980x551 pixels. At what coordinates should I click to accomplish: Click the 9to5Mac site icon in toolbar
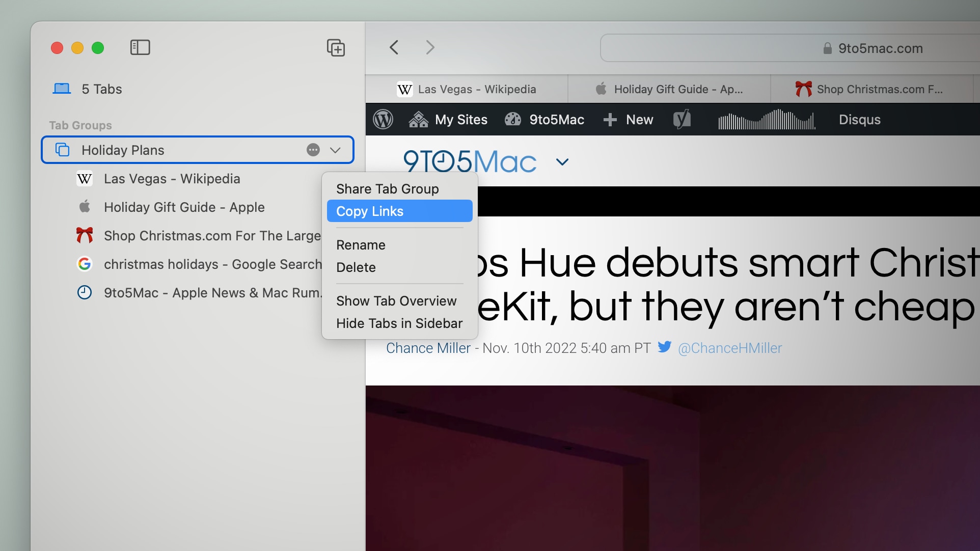[x=513, y=119]
